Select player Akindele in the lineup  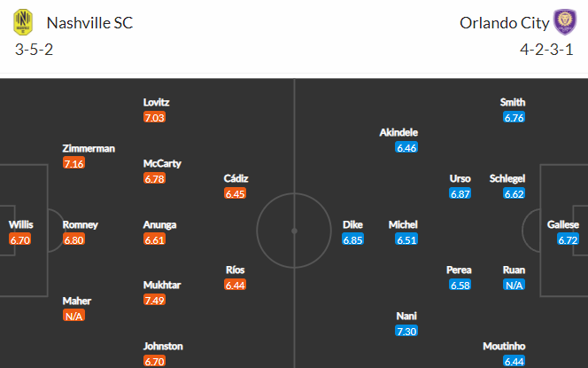tap(398, 132)
